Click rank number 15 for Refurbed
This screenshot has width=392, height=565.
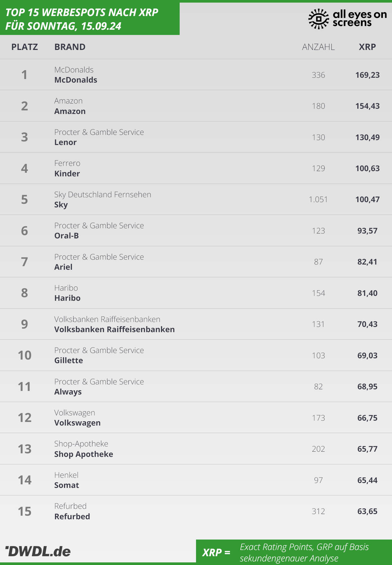[24, 511]
